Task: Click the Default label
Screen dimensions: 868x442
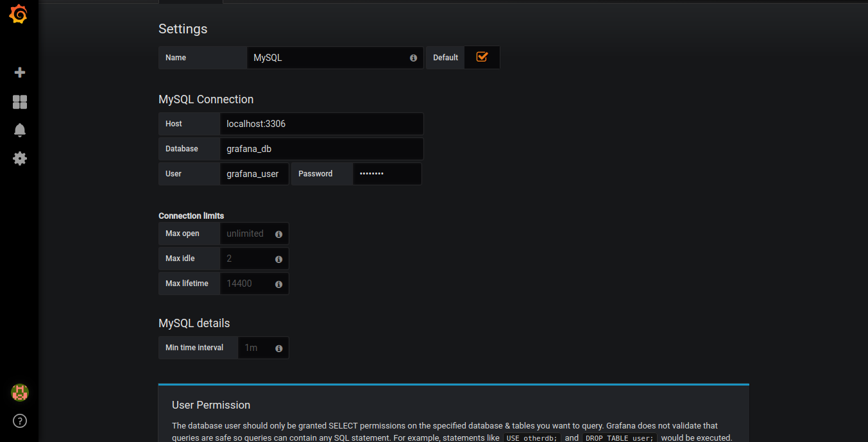Action: pos(445,58)
